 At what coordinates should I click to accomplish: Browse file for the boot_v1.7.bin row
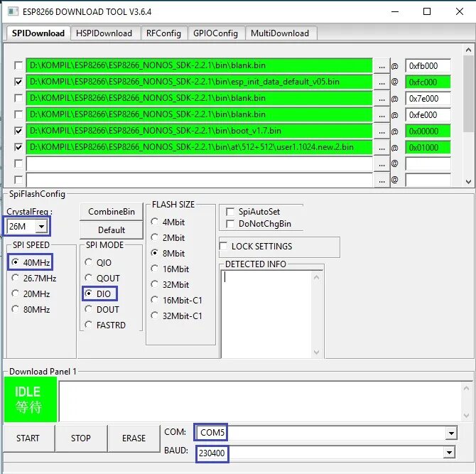382,131
